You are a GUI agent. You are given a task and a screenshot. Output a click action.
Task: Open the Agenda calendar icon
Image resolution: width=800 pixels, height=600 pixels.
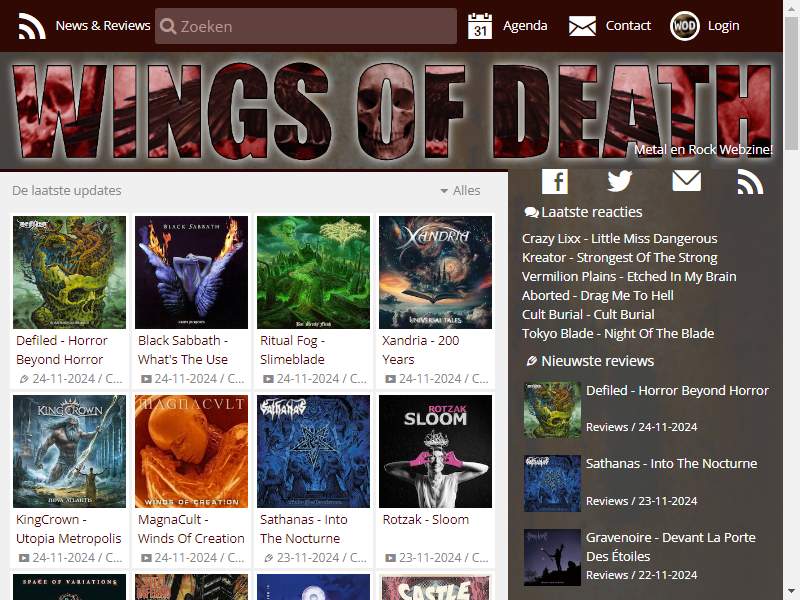coord(480,26)
